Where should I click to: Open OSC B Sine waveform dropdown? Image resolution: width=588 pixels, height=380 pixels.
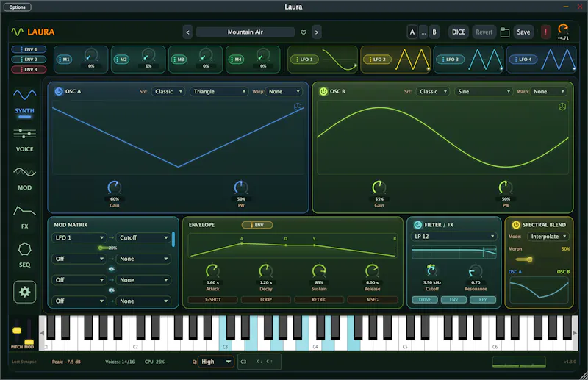point(484,92)
